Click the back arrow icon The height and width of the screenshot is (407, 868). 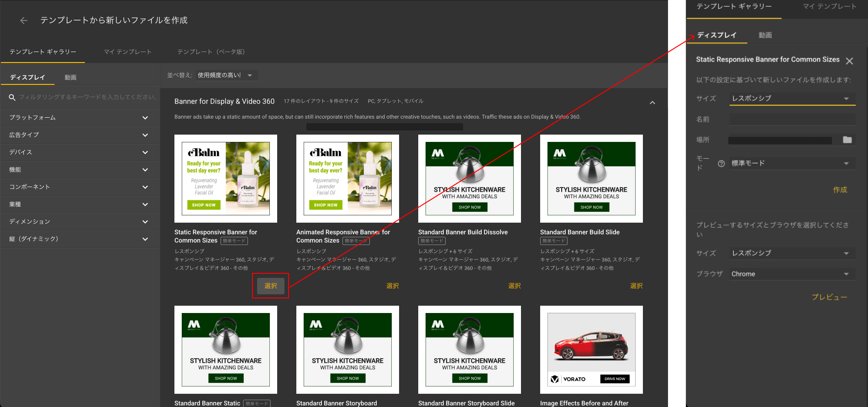[24, 21]
